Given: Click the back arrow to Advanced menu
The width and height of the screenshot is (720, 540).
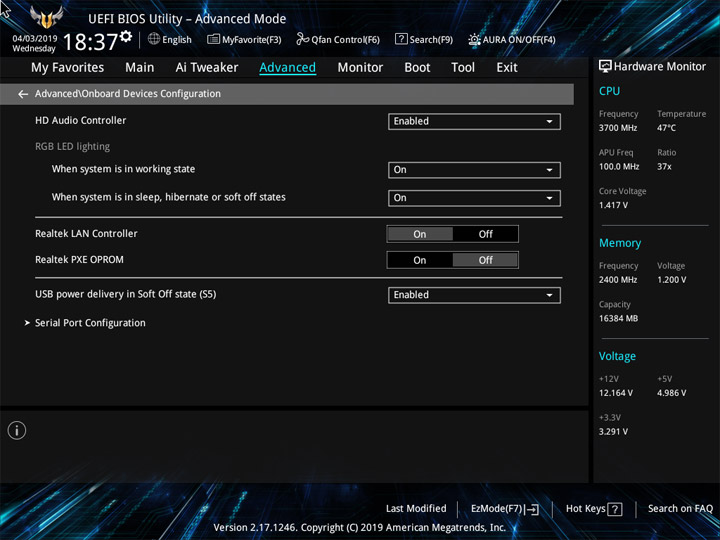Looking at the screenshot, I should click(23, 94).
